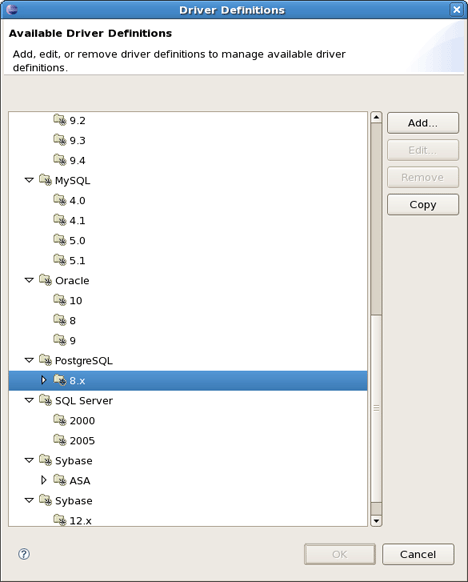This screenshot has width=468, height=582.
Task: Select the 9.4 version label
Action: click(x=78, y=161)
